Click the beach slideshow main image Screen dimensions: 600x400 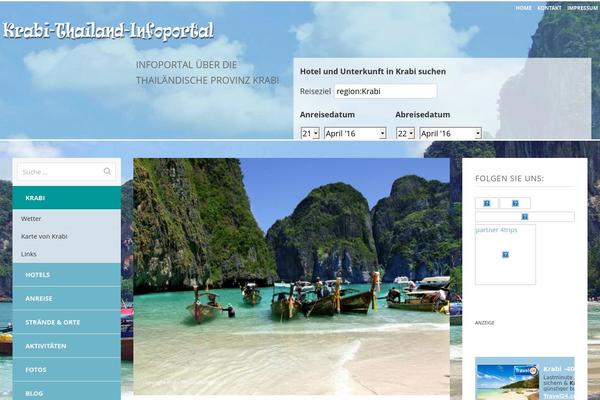click(291, 276)
